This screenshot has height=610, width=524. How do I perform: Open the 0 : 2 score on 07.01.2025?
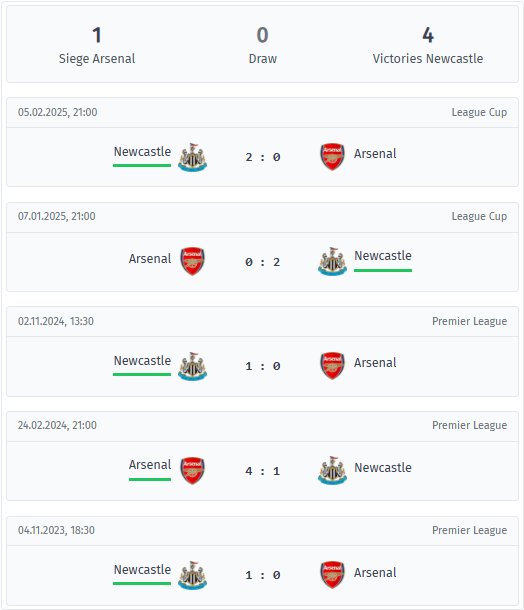(263, 262)
